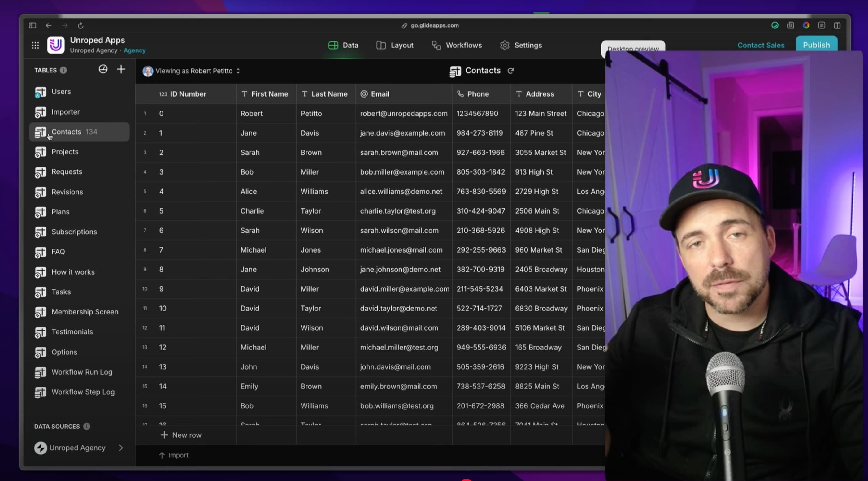Open the table usage chart icon
The image size is (868, 481).
(x=103, y=69)
